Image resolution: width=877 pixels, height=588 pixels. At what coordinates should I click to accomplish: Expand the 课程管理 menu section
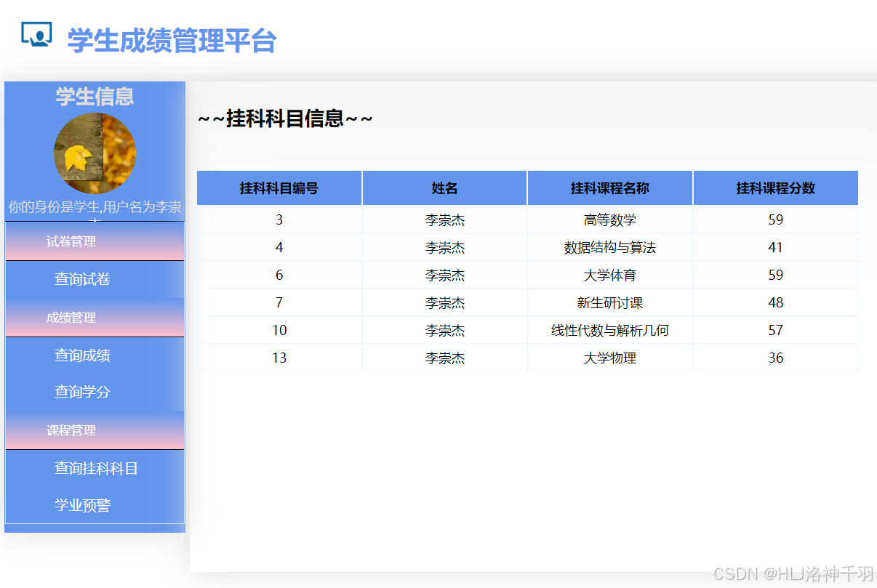95,430
